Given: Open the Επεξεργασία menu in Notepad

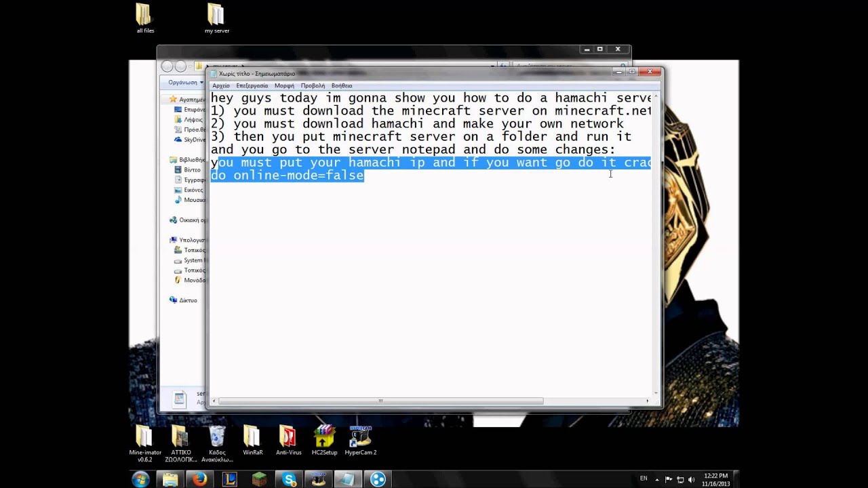Looking at the screenshot, I should (x=252, y=86).
